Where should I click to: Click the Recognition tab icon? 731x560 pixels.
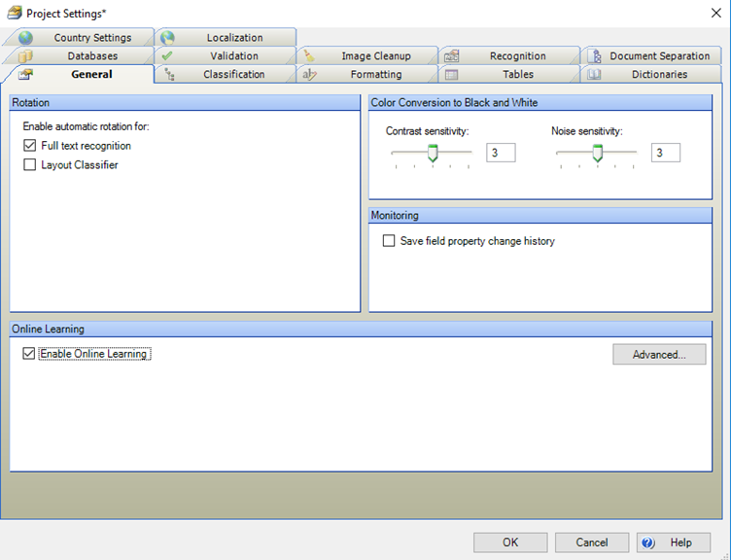[x=451, y=56]
